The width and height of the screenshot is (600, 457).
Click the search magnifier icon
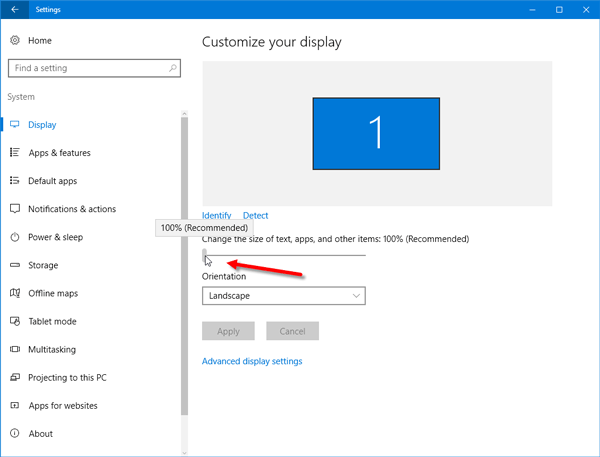173,68
